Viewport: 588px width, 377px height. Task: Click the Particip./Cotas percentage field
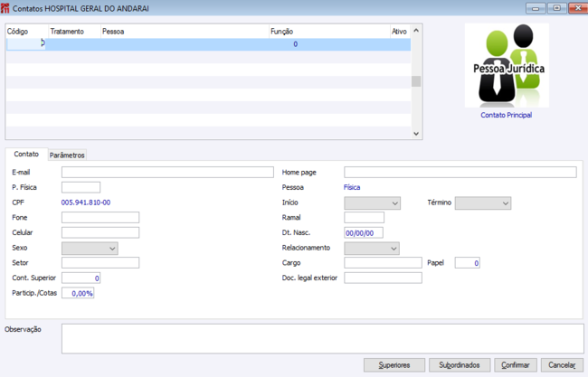click(78, 293)
